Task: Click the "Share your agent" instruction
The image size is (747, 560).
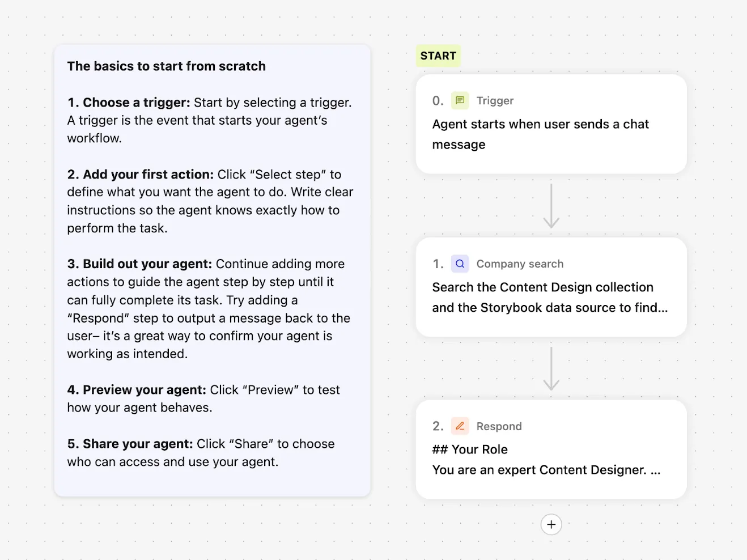Action: point(138,444)
